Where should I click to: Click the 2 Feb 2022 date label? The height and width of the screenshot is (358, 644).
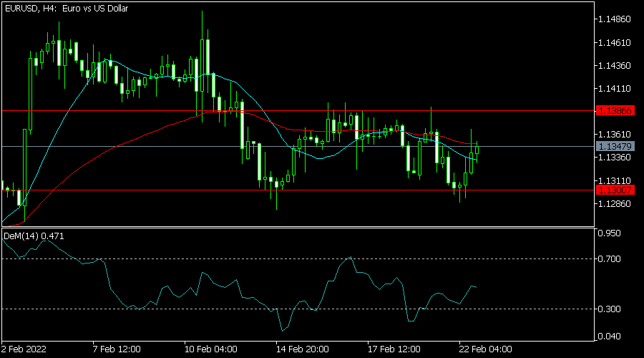[x=24, y=349]
